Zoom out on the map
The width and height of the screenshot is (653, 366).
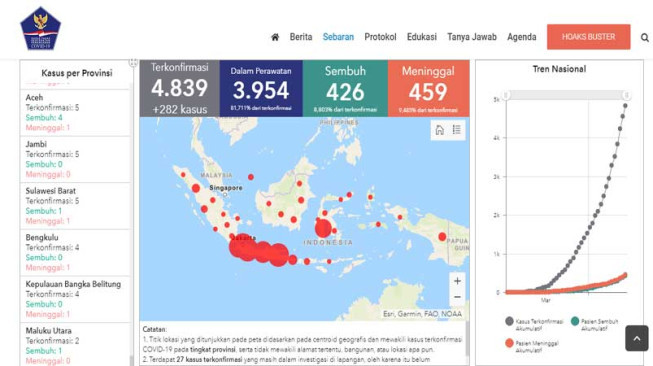[457, 297]
